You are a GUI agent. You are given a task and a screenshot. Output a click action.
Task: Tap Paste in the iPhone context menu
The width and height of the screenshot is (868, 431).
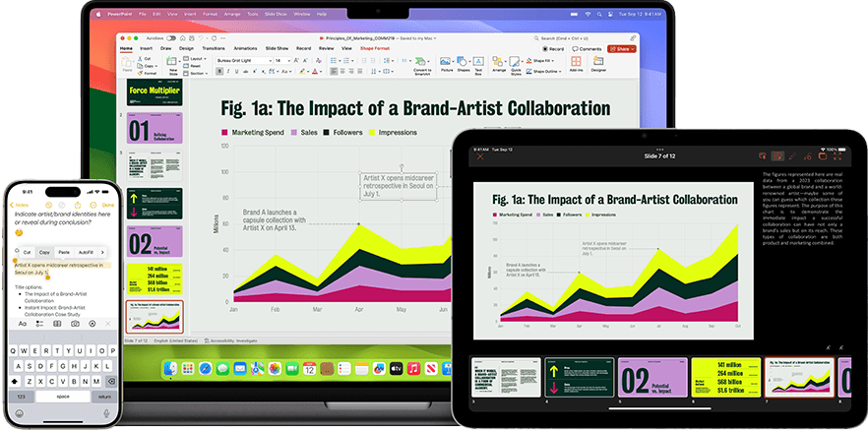(x=65, y=252)
